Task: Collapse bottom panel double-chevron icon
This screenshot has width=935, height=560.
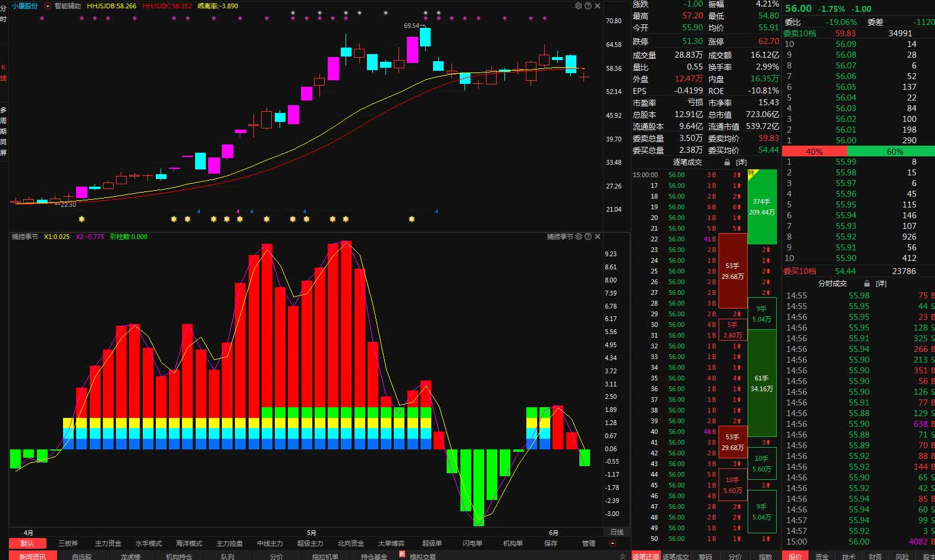Action: [622, 556]
